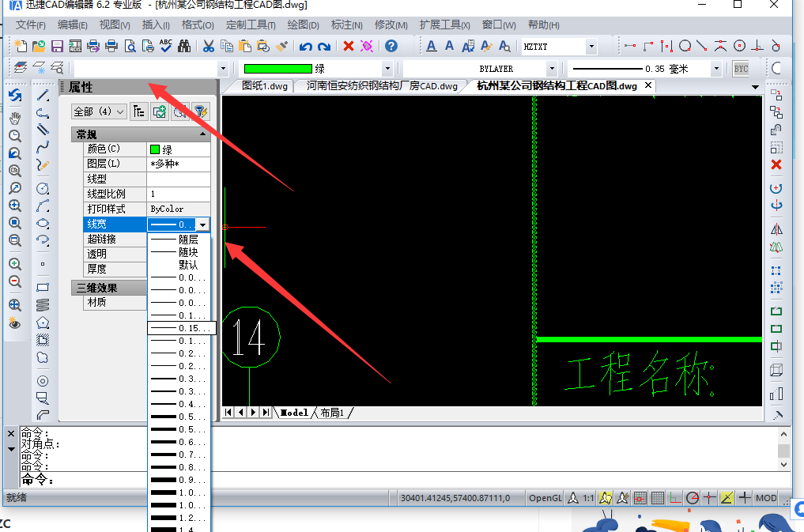Toggle snap grid in status bar

pyautogui.click(x=640, y=498)
